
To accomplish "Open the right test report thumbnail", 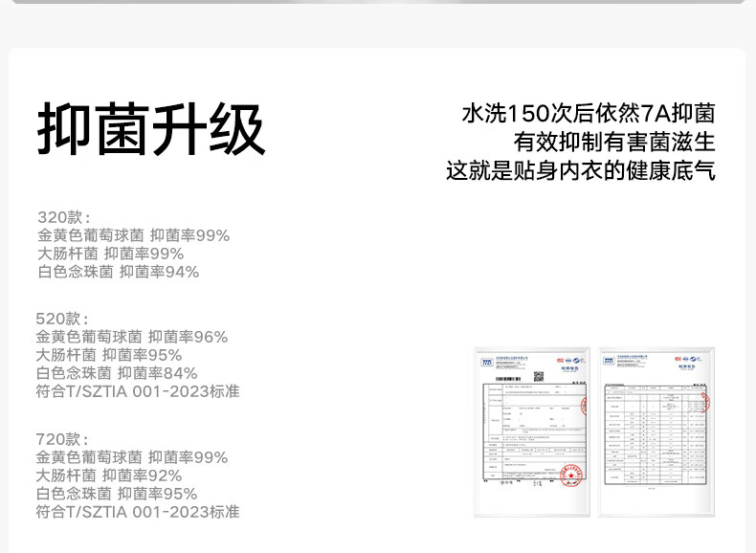I will [x=656, y=431].
